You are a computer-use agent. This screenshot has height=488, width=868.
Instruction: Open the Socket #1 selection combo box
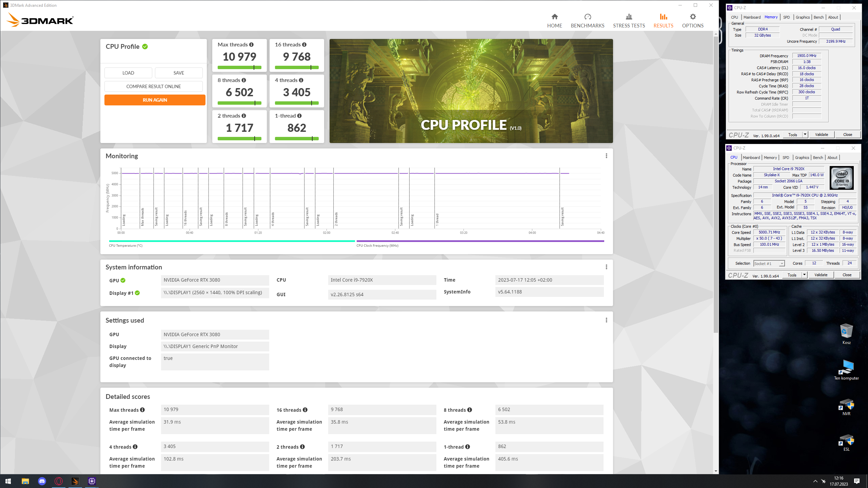(x=769, y=263)
